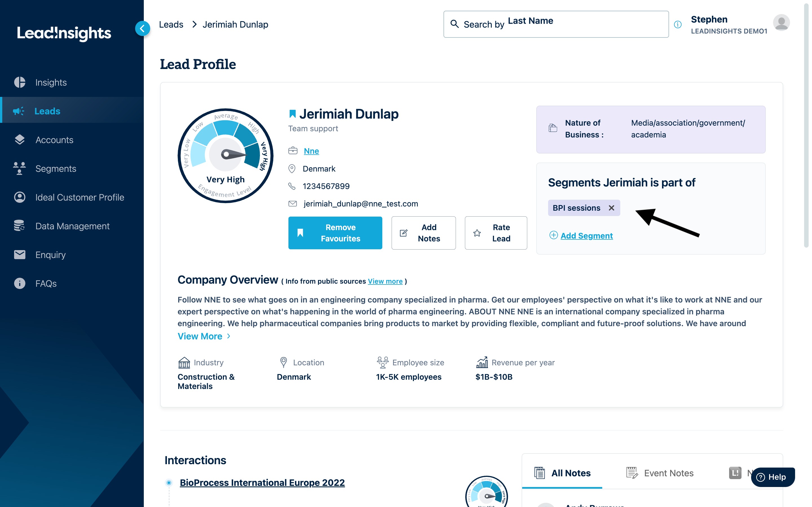Image resolution: width=812 pixels, height=507 pixels.
Task: Click the info icon beside search box
Action: click(678, 25)
